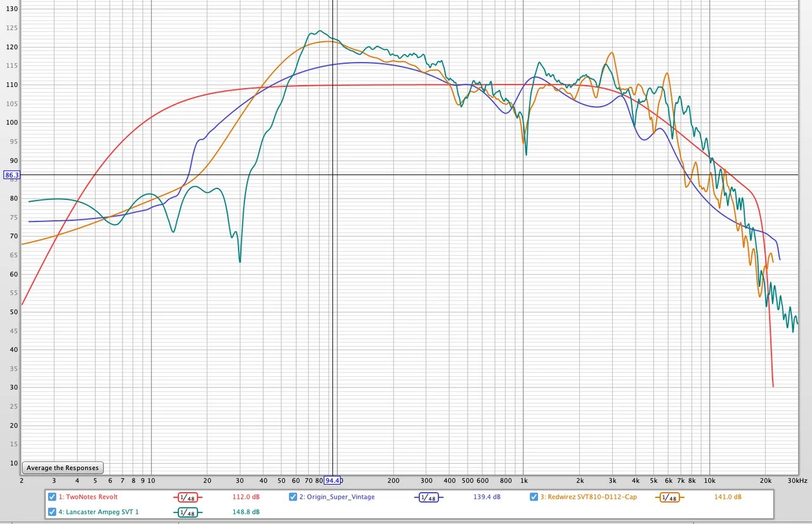The image size is (812, 524).
Task: Hide the Redwirez SVT810-D112-Cap trace
Action: coord(534,497)
